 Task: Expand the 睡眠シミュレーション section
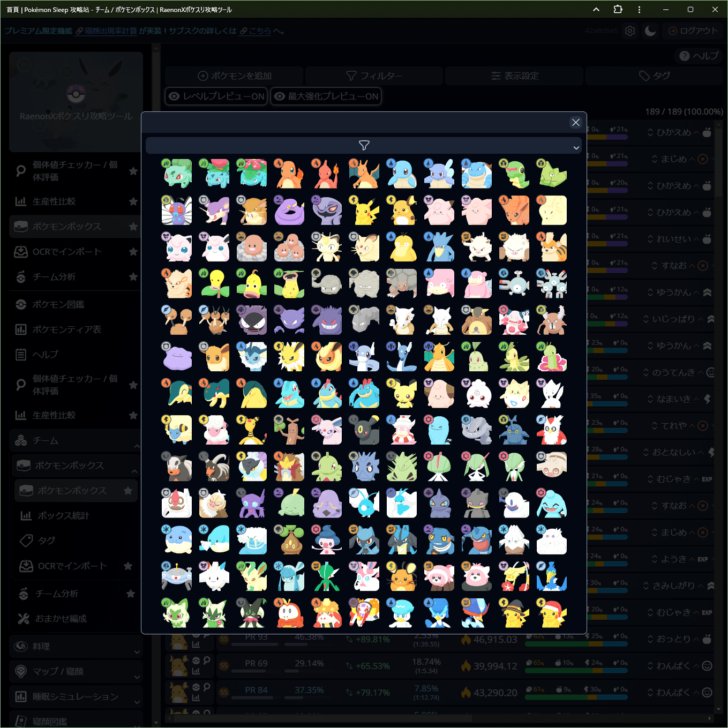click(x=76, y=697)
